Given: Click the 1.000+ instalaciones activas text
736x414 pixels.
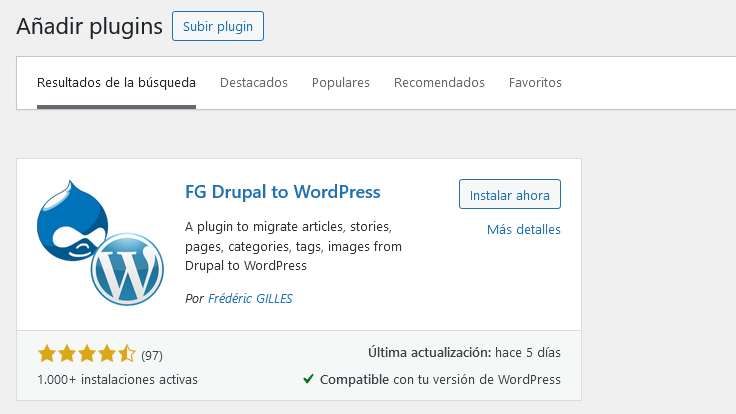Looking at the screenshot, I should (x=117, y=379).
